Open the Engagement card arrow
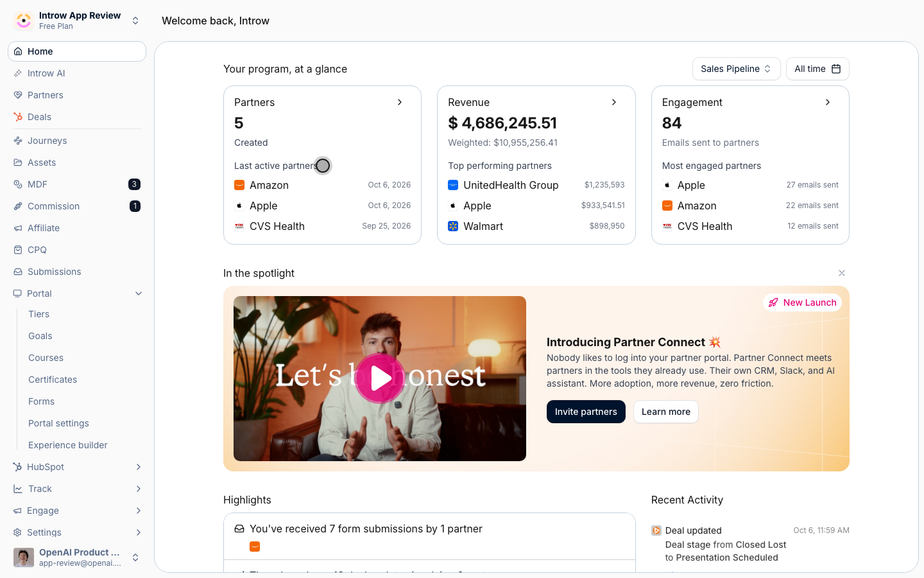The height and width of the screenshot is (578, 924). pyautogui.click(x=828, y=102)
